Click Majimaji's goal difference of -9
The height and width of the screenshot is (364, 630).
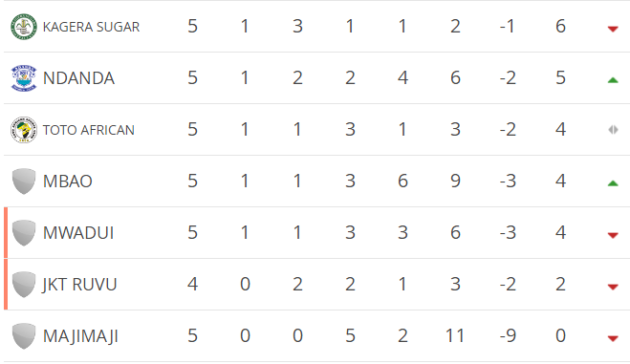[x=508, y=336]
